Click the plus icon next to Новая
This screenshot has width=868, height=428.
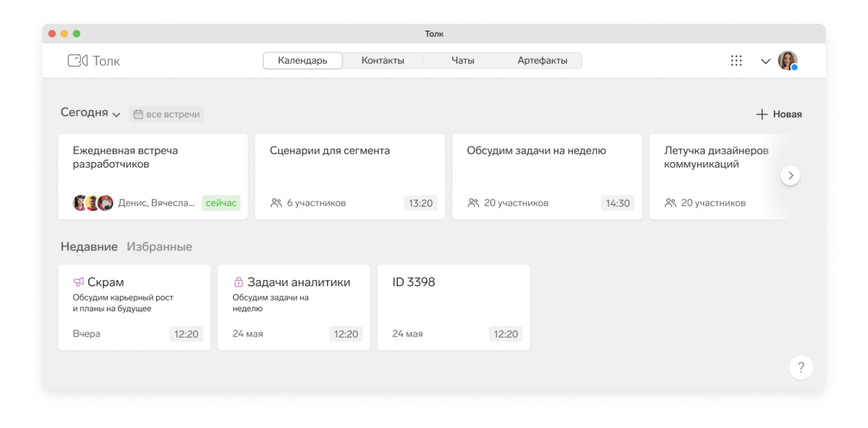(762, 115)
